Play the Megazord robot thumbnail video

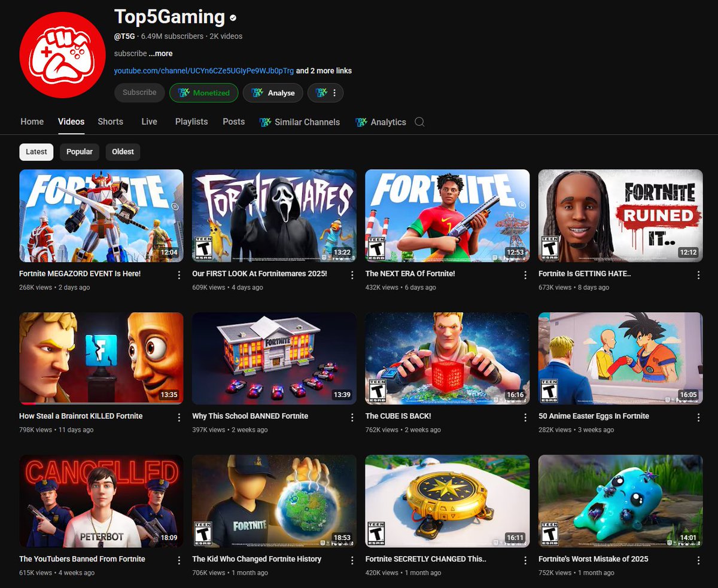pos(101,215)
